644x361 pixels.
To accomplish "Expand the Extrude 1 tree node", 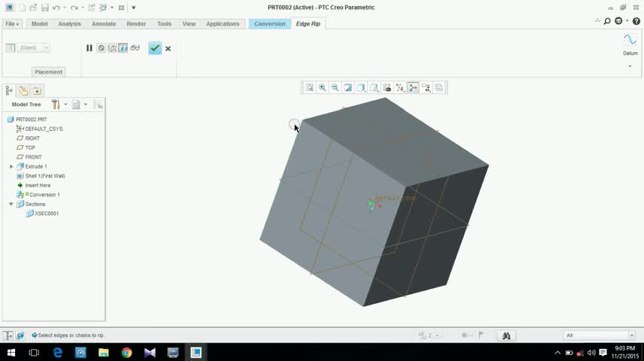I will pyautogui.click(x=11, y=166).
